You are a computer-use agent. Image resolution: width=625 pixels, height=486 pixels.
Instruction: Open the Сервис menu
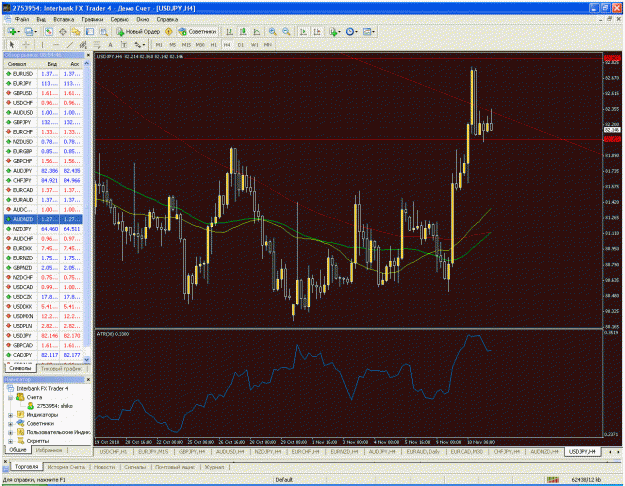(120, 19)
